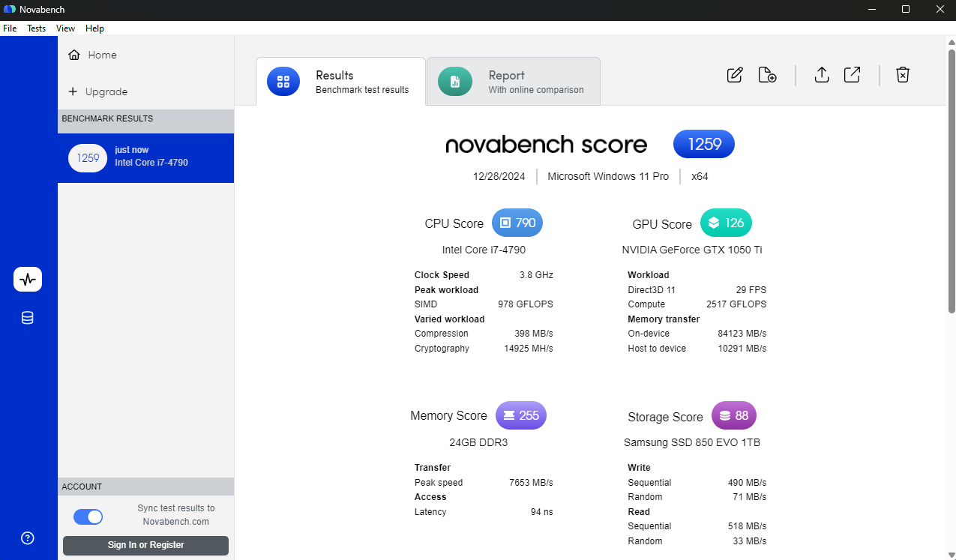
Task: Click the Host to device 10291 MB/s value
Action: (742, 349)
